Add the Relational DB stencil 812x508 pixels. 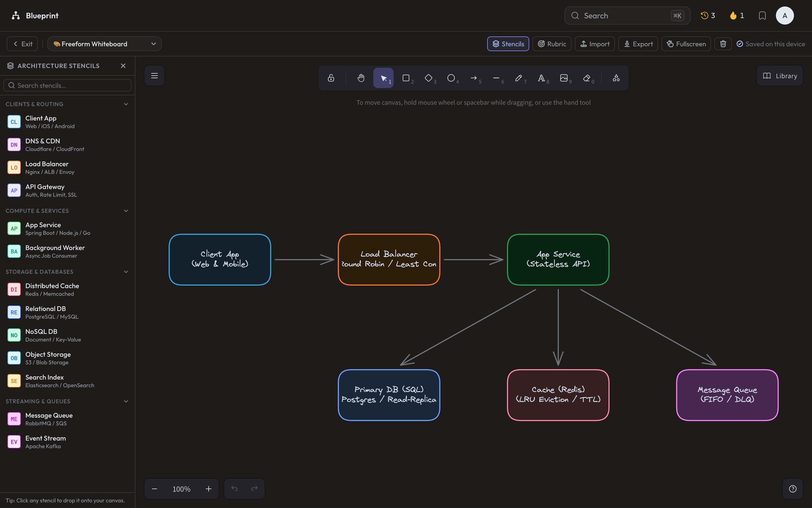(x=67, y=312)
